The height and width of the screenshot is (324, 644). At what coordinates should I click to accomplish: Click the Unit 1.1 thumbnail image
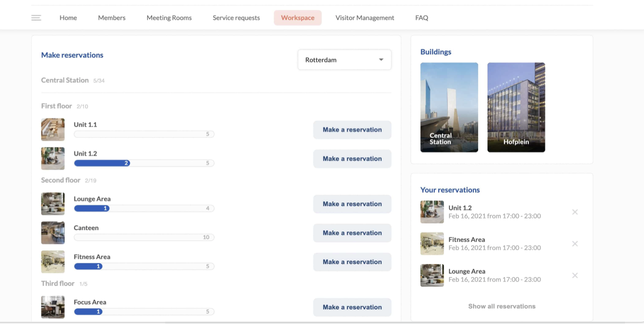pyautogui.click(x=53, y=129)
